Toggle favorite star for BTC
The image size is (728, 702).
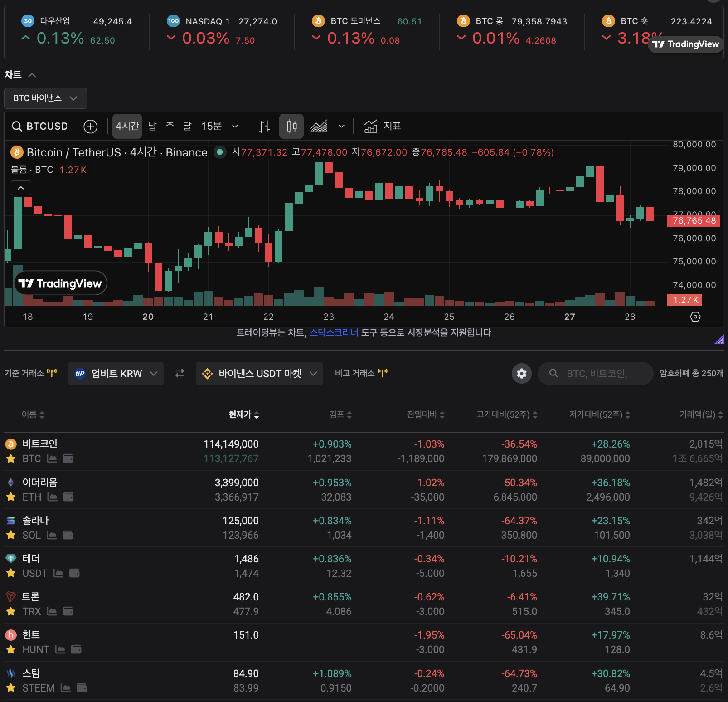coord(11,458)
